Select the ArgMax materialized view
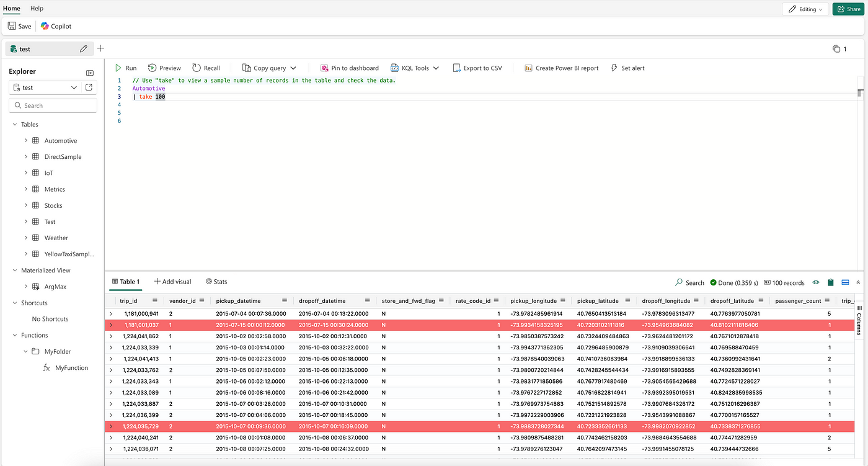 [x=55, y=287]
